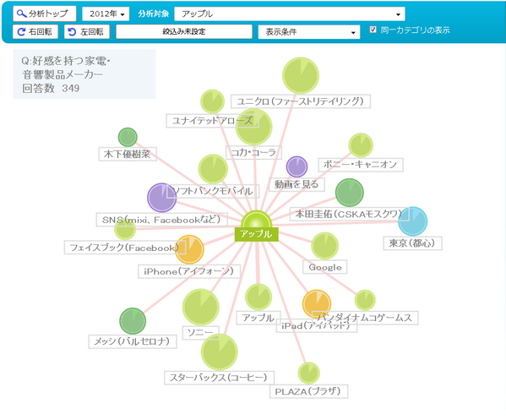506x420 pixels.
Task: Click the 木下優樹菜 label box
Action: click(128, 154)
